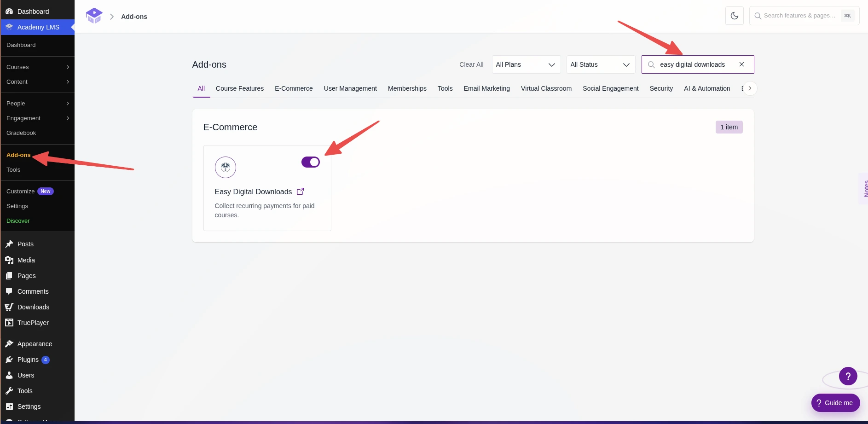Open the All Plans dropdown
This screenshot has height=424, width=868.
pyautogui.click(x=526, y=64)
